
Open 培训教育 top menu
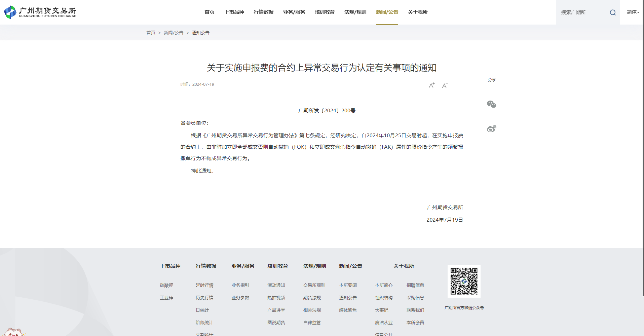325,12
